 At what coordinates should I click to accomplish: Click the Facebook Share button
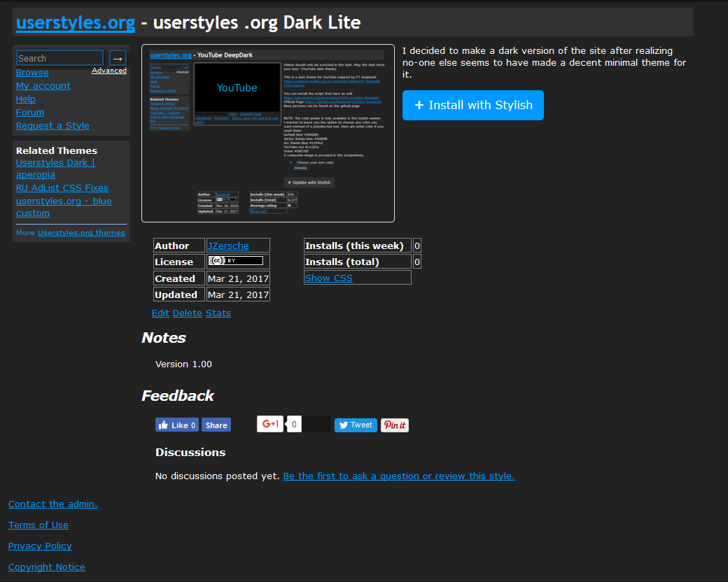[216, 425]
